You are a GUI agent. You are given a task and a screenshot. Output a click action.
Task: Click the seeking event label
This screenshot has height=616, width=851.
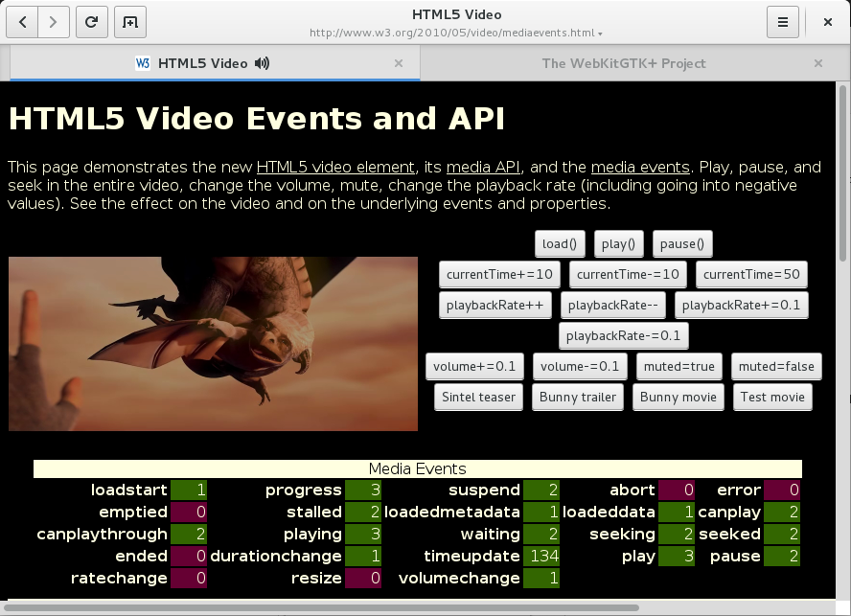[x=623, y=534]
